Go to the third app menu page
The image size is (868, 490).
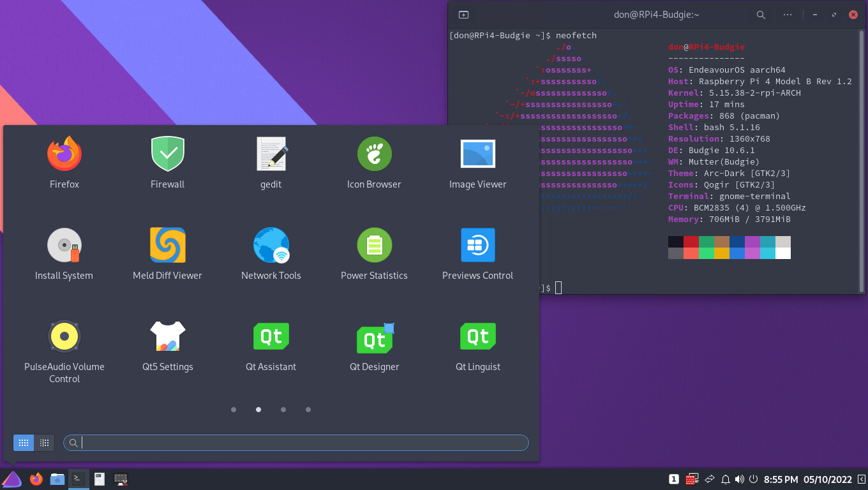coord(283,410)
